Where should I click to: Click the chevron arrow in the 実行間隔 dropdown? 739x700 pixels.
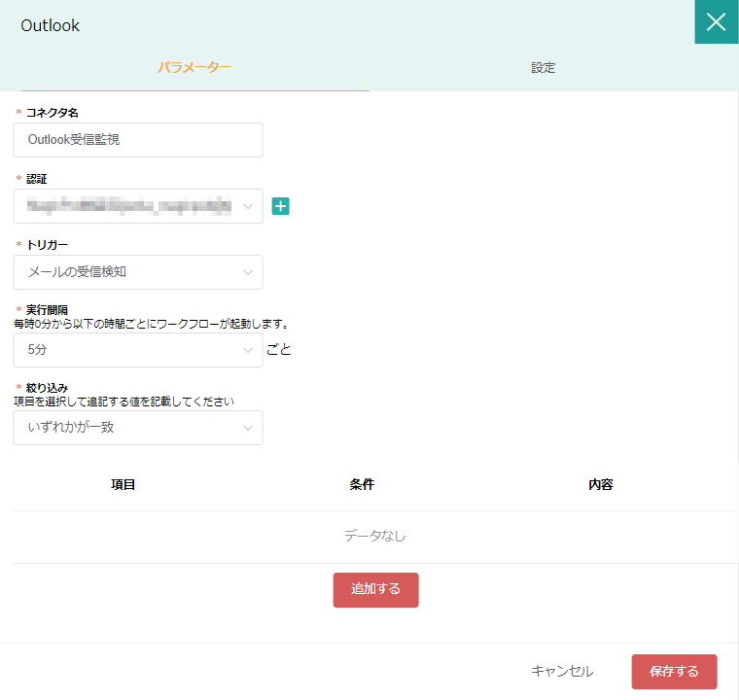248,350
